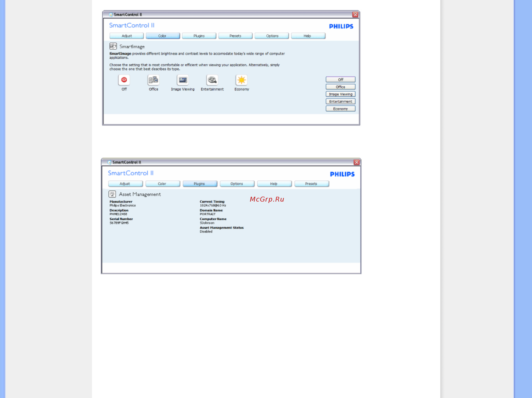Click the PHILIPS logo in the SmartImage window
Viewport: 532px width, 398px height.
pyautogui.click(x=341, y=26)
